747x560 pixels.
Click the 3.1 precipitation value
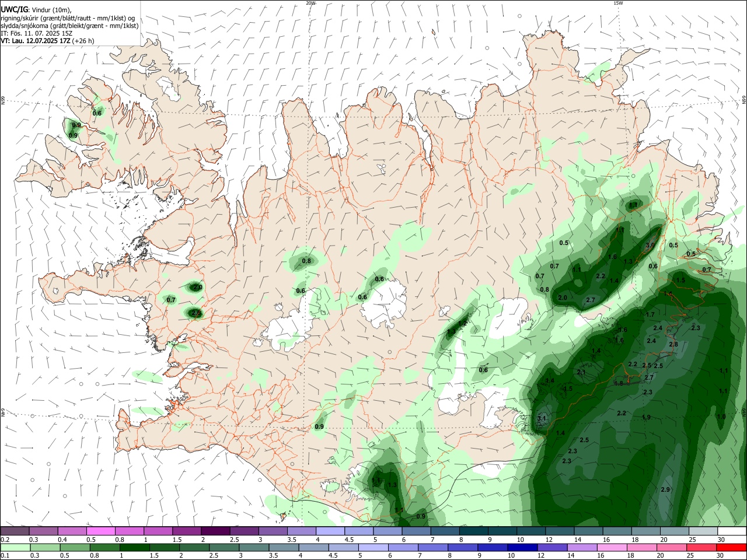pyautogui.click(x=541, y=418)
